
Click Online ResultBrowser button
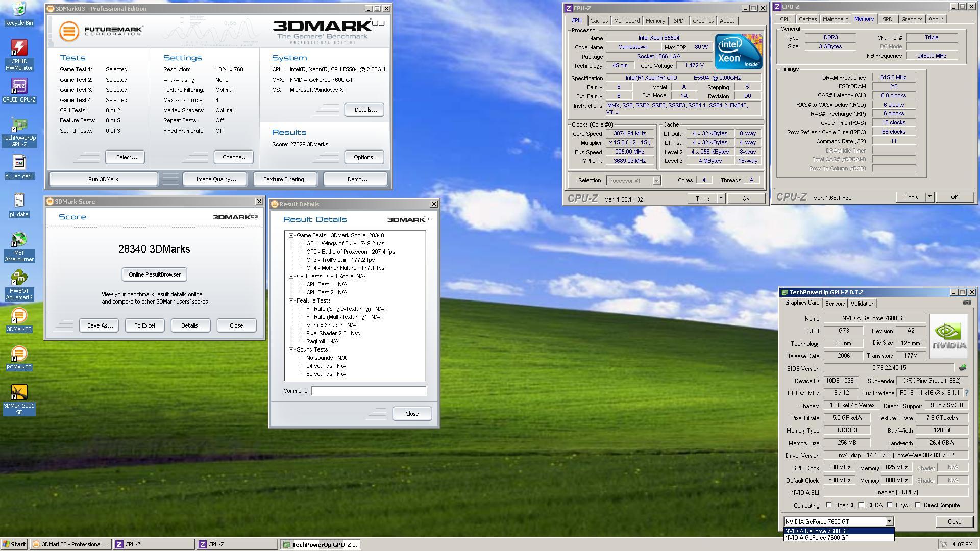tap(155, 274)
